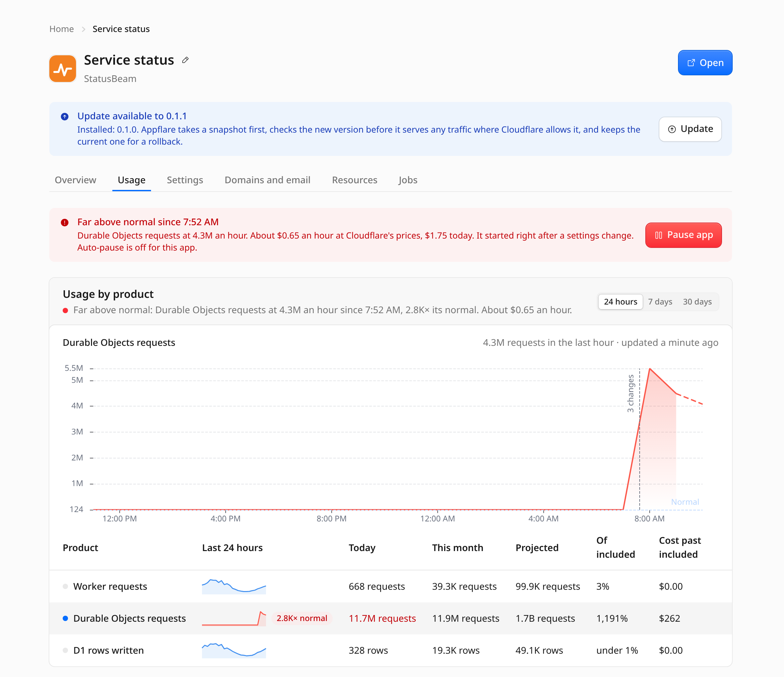Viewport: 784px width, 677px height.
Task: Click the 1.7B requests projected value
Action: [x=545, y=618]
